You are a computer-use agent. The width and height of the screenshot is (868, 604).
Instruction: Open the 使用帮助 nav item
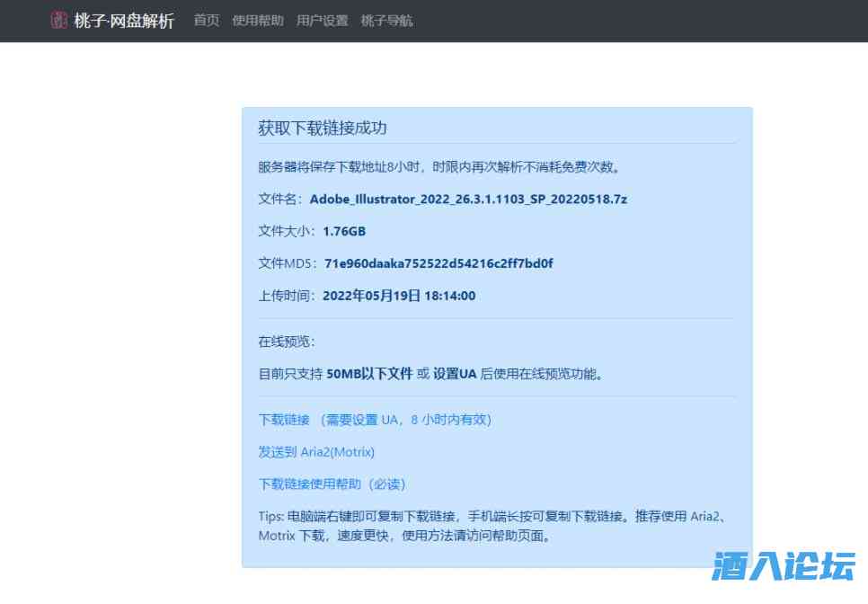(x=258, y=21)
